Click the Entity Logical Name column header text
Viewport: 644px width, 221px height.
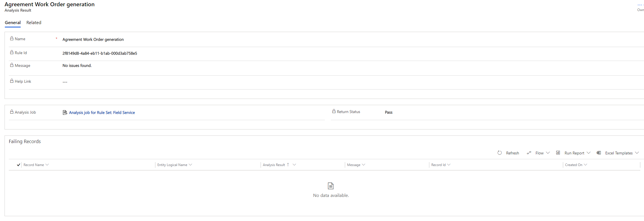tap(172, 165)
